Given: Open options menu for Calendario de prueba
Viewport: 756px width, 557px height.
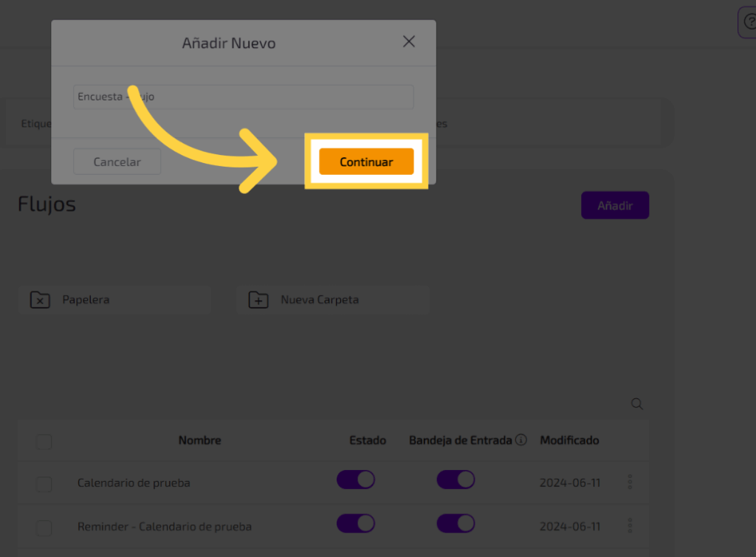Looking at the screenshot, I should (630, 482).
